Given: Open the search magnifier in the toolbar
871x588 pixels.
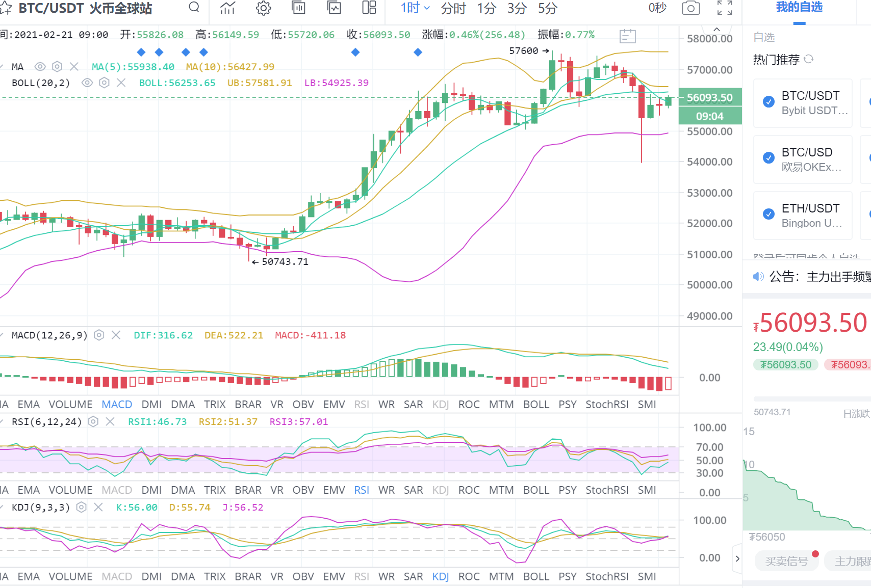Looking at the screenshot, I should (194, 8).
